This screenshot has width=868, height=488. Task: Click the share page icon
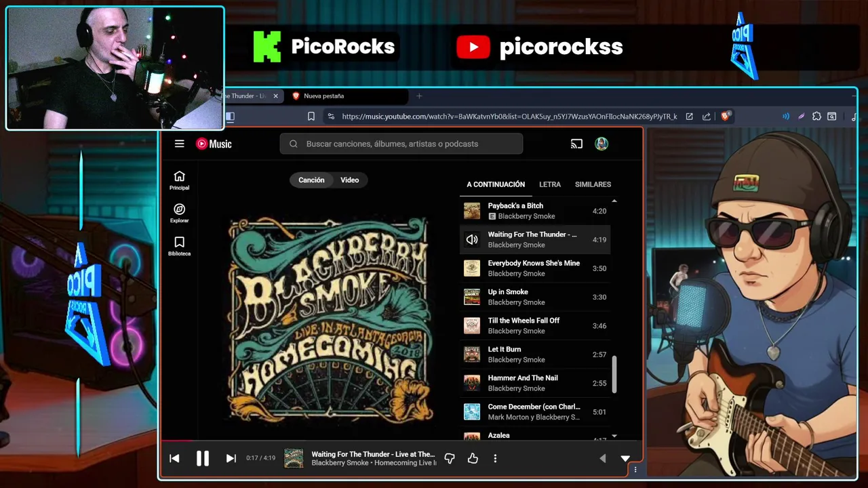(x=707, y=117)
